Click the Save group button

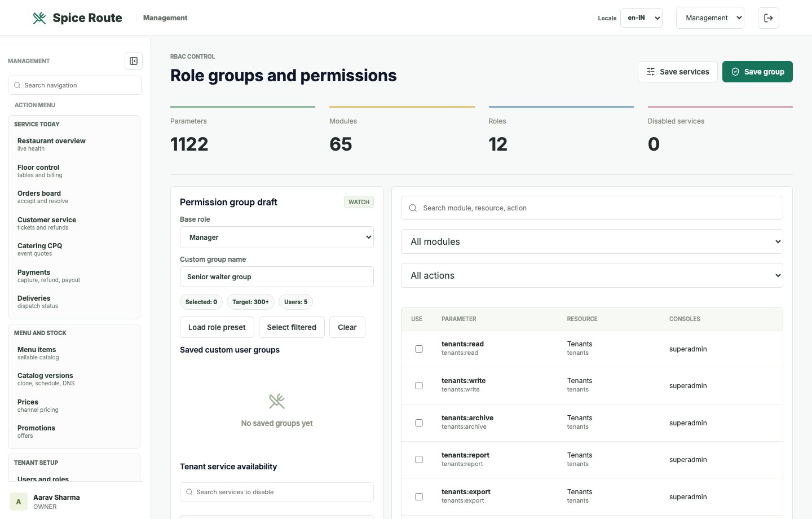pos(757,72)
